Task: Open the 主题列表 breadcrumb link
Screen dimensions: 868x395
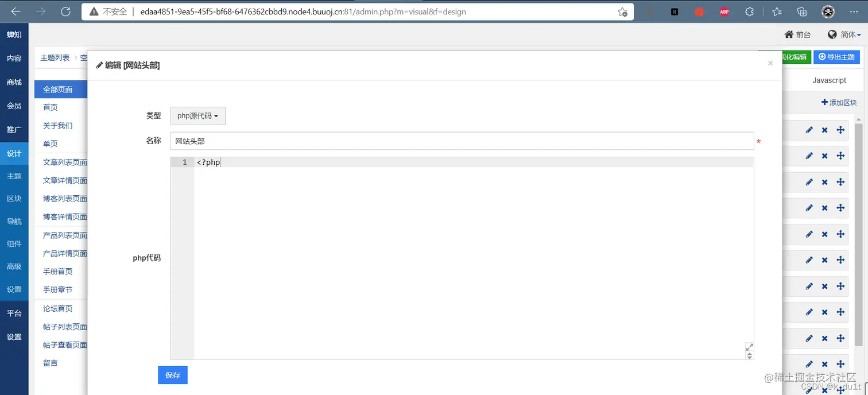Action: (55, 57)
